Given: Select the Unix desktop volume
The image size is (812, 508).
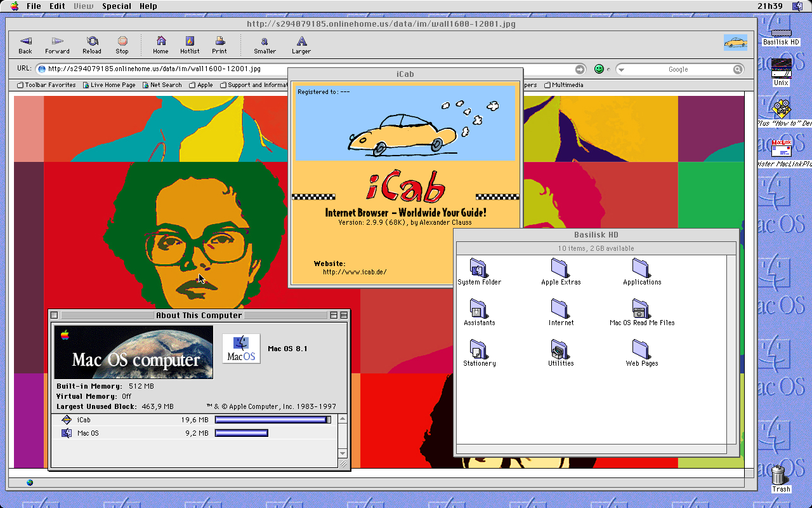Looking at the screenshot, I should pos(781,72).
